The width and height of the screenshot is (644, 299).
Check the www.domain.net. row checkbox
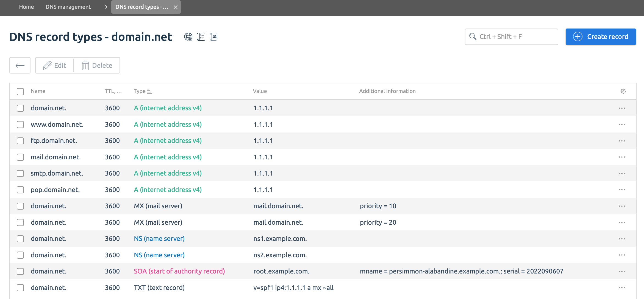[20, 125]
